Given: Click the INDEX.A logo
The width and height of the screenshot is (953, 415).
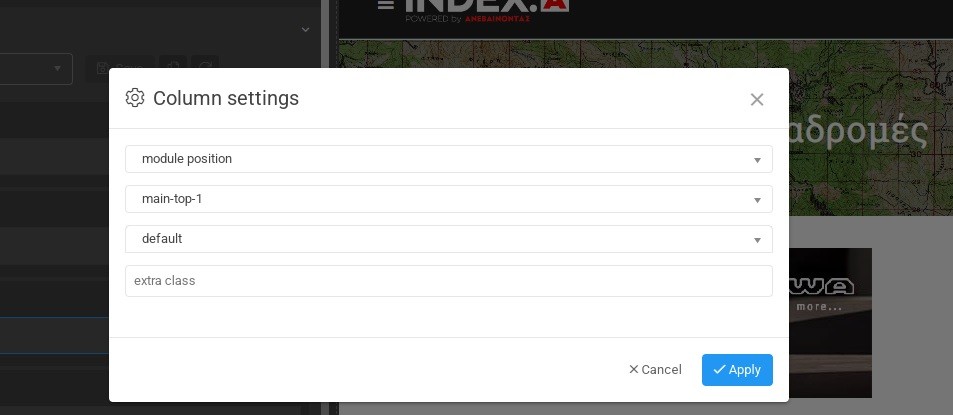Looking at the screenshot, I should point(487,6).
